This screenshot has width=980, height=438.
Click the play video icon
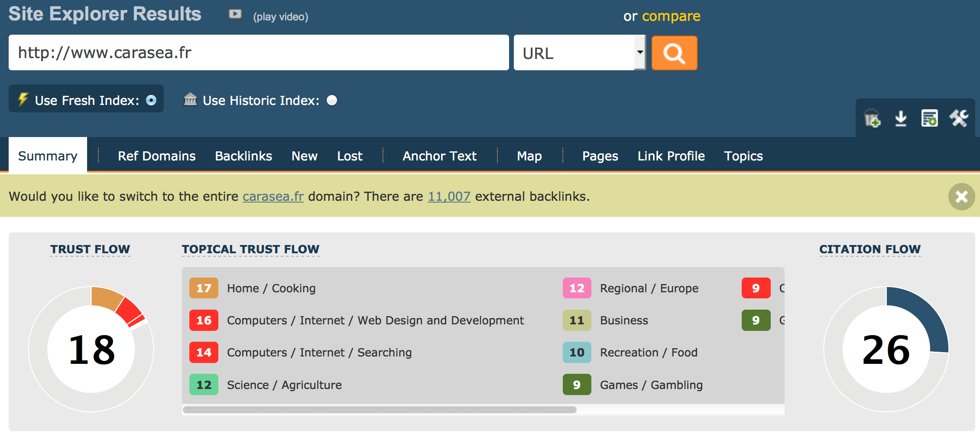(235, 14)
